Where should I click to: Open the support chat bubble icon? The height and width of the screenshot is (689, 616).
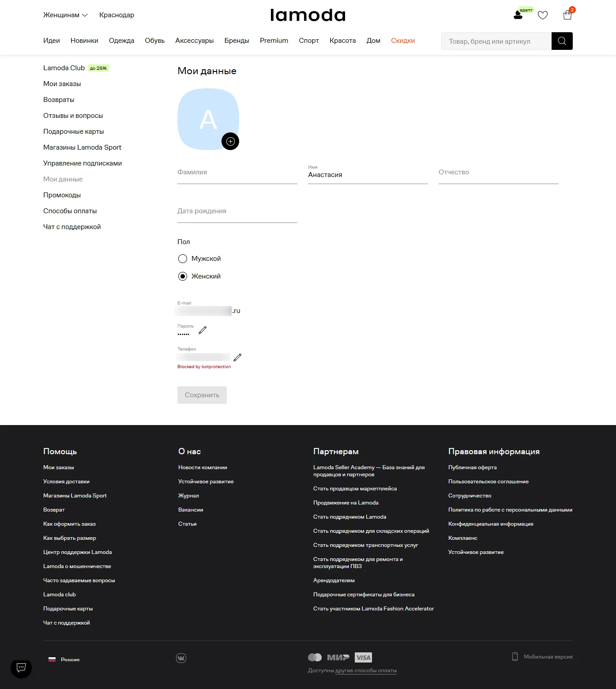[x=21, y=668]
